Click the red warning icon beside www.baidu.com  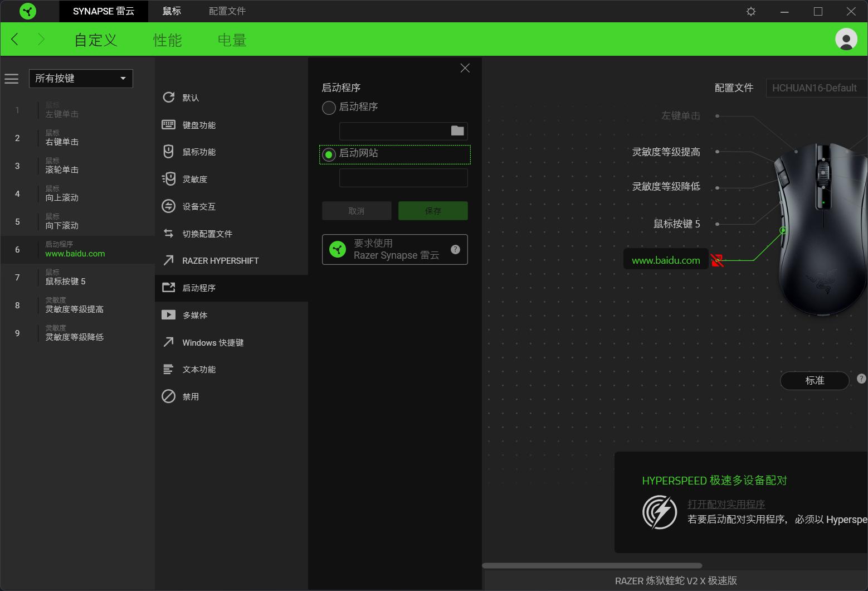pyautogui.click(x=717, y=260)
